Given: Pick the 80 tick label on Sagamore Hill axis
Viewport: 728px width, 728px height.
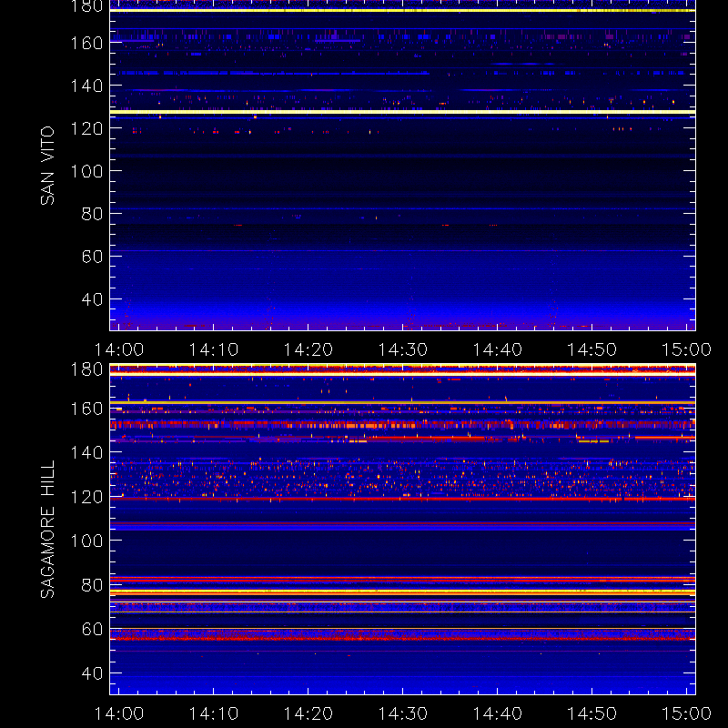Looking at the screenshot, I should [x=92, y=585].
